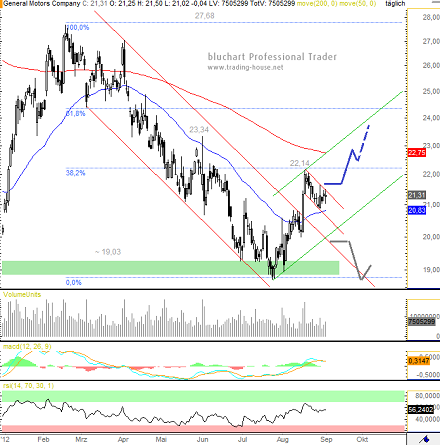Click the blue 20,83 price tag
440x445 pixels.
(417, 210)
